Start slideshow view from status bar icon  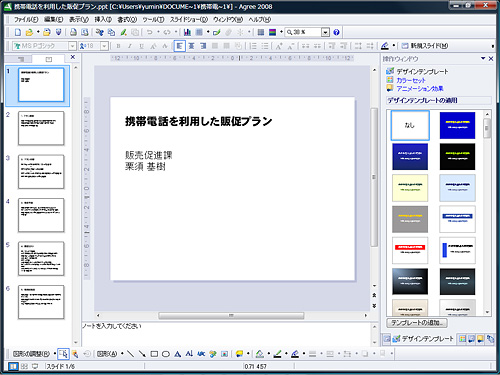35,366
